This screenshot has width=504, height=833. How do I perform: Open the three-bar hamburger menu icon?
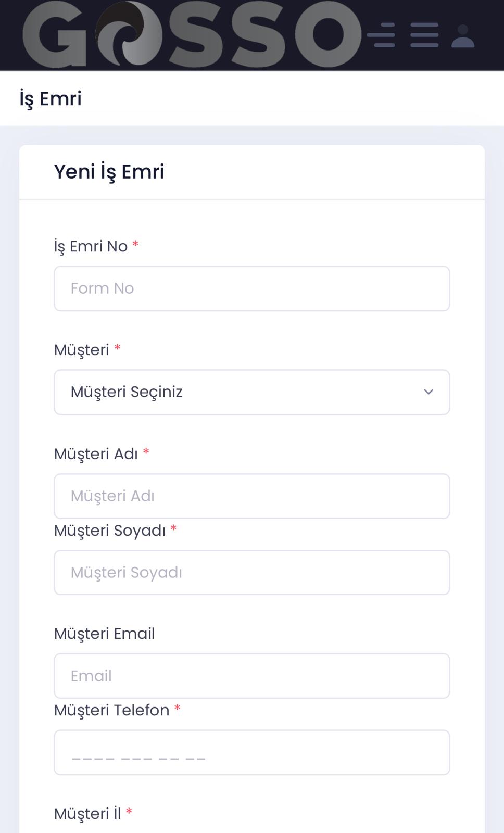(x=424, y=35)
